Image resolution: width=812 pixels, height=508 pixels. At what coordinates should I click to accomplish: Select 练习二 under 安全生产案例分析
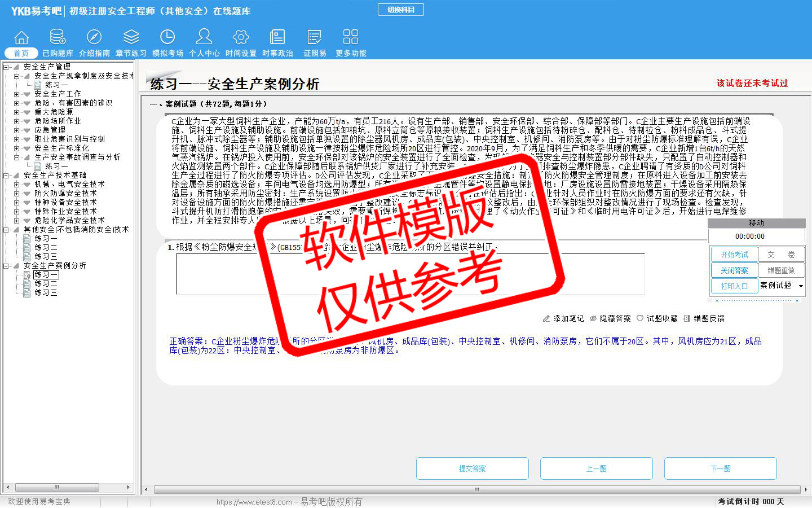coord(45,284)
